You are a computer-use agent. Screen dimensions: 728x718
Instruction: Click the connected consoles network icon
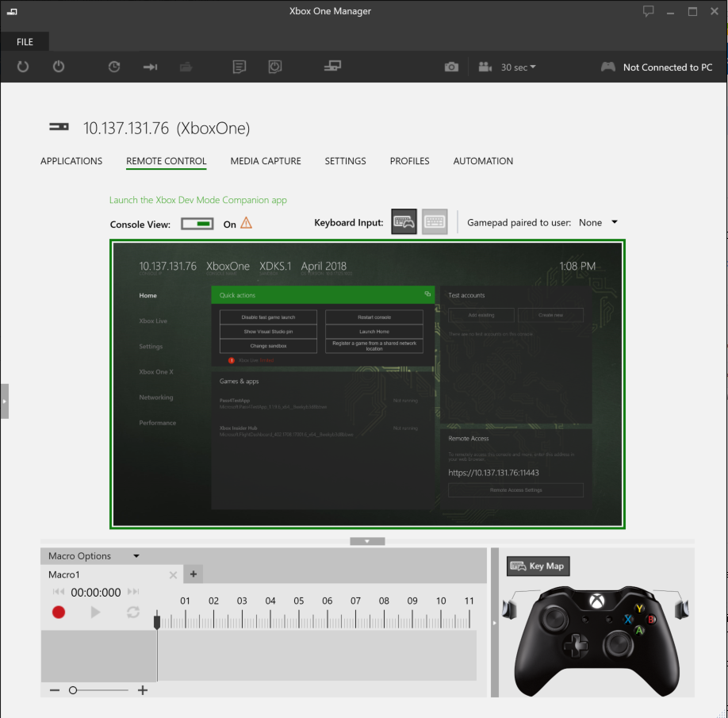tap(332, 66)
